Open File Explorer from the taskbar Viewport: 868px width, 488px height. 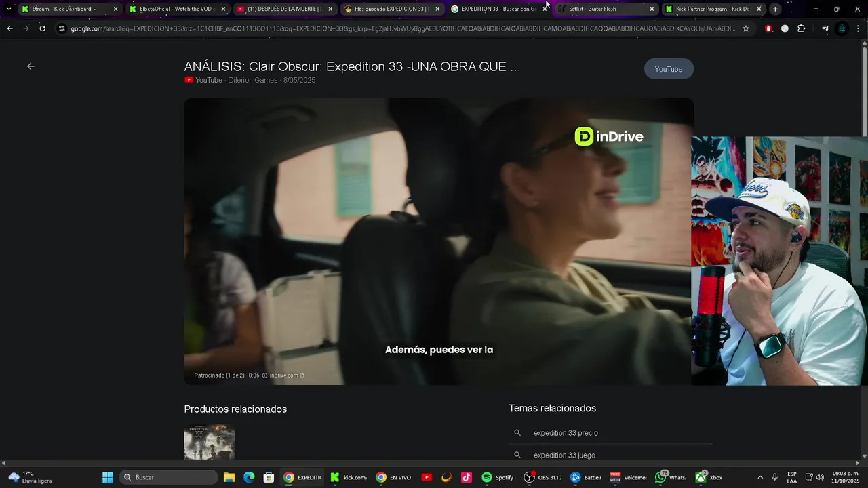[x=229, y=477]
